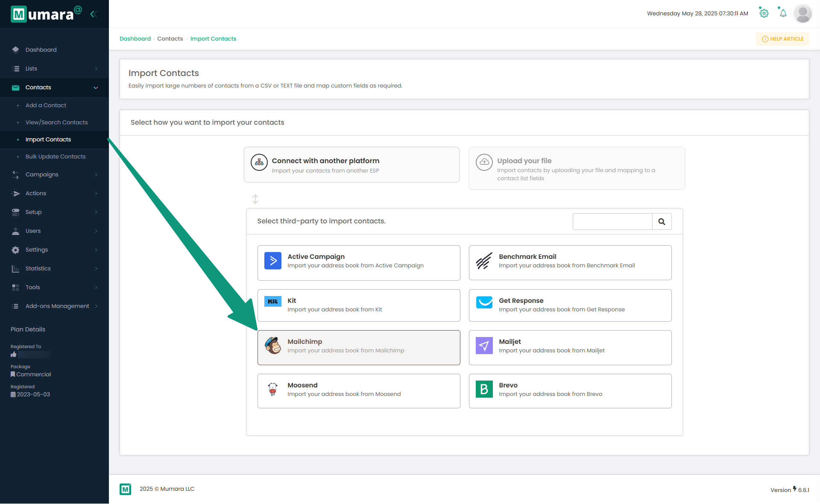The image size is (820, 504).
Task: Click the Mailchimp monkey logo
Action: coord(273,346)
